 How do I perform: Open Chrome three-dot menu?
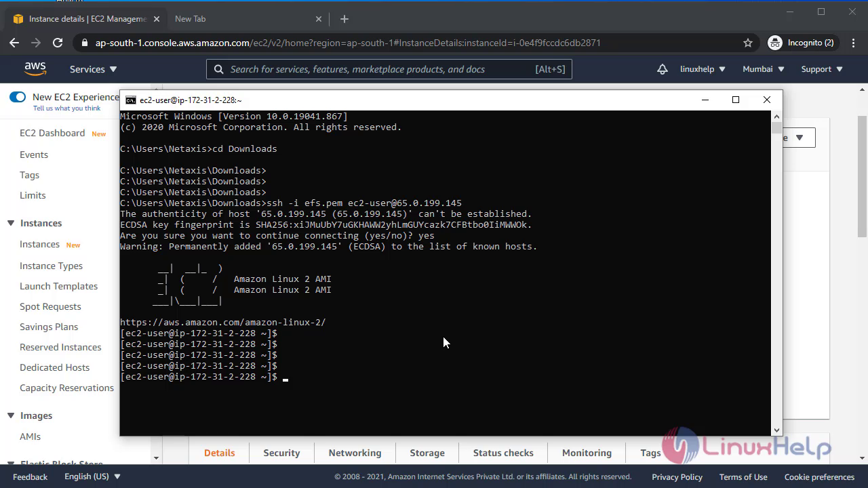coord(853,43)
